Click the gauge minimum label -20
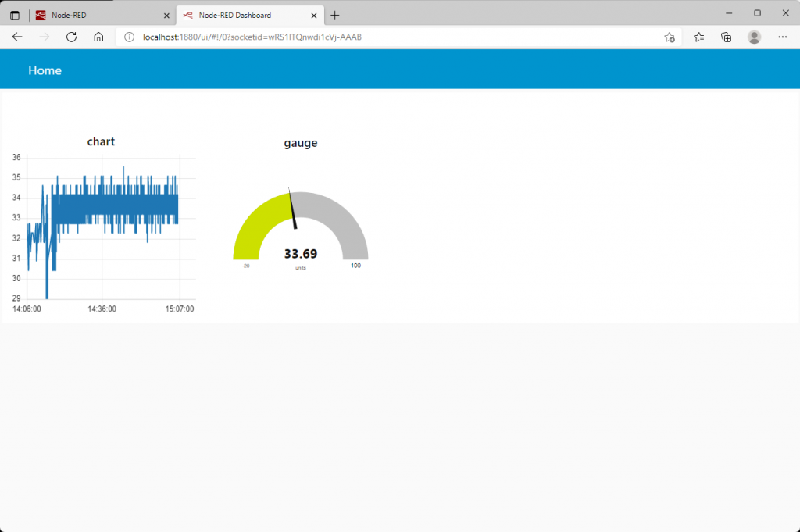 (246, 266)
